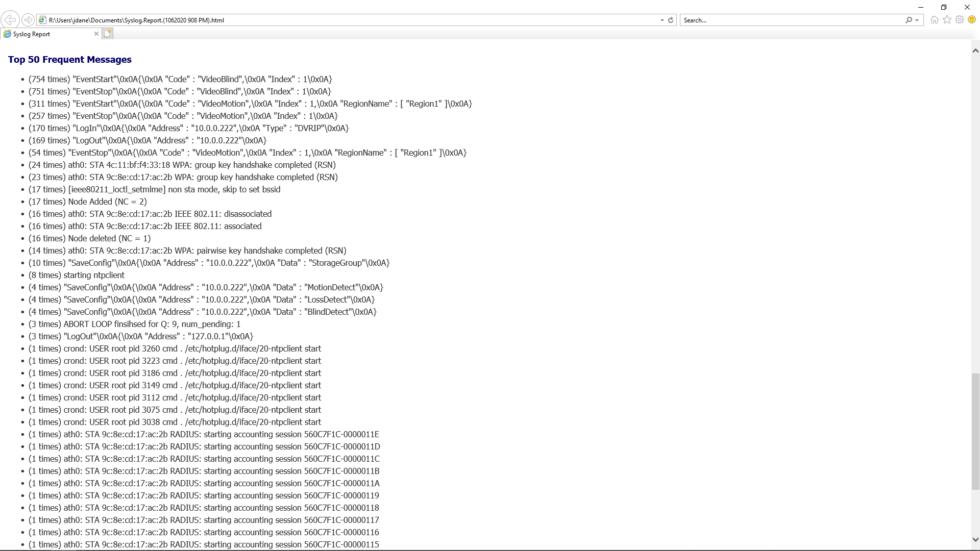Click the crond pid 3038 line

[175, 422]
